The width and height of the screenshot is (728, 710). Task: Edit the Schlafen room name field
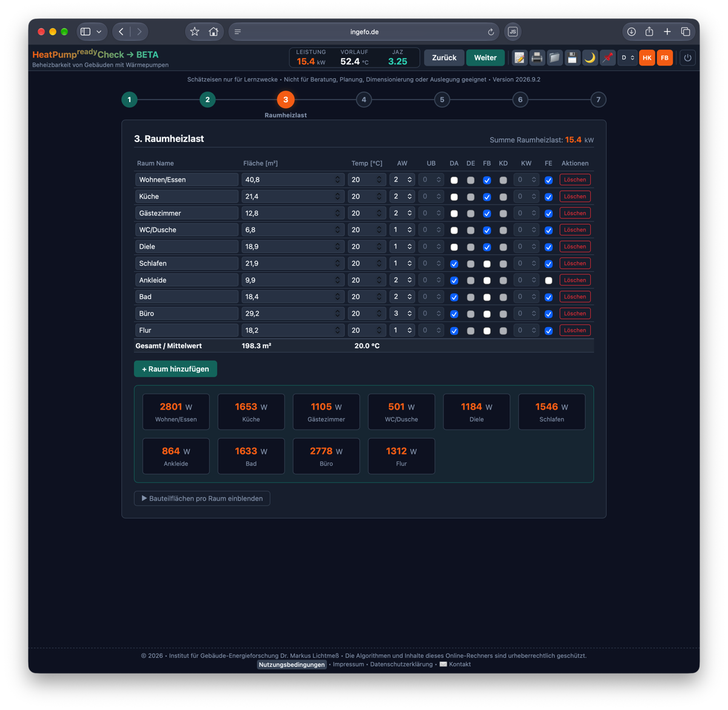187,263
